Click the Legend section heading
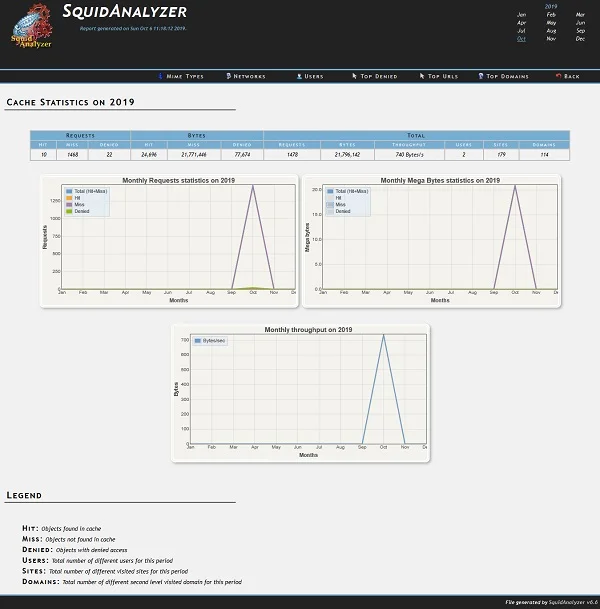600x609 pixels. click(24, 495)
